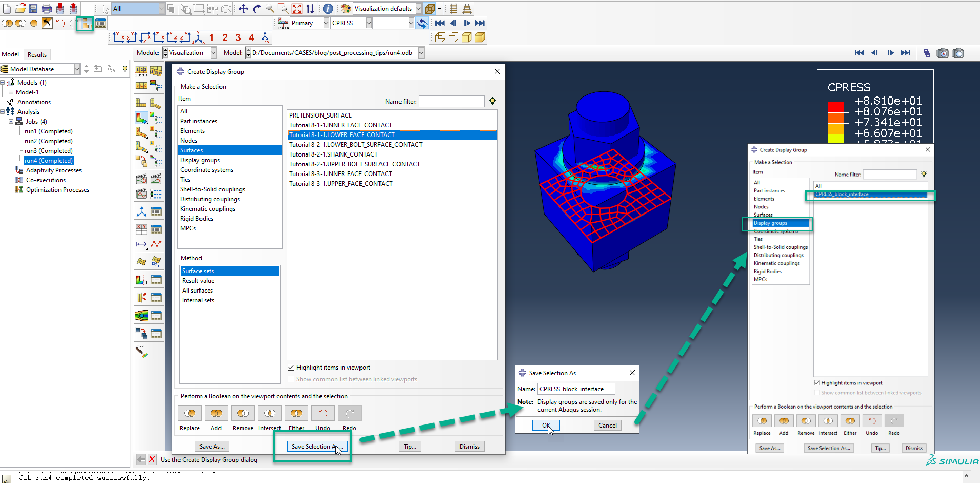
Task: Click the First frame playback button in toolbar
Action: click(439, 23)
